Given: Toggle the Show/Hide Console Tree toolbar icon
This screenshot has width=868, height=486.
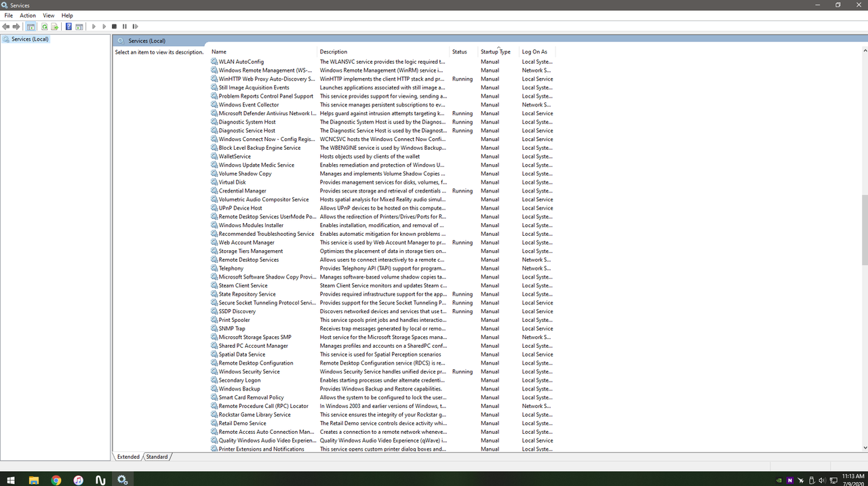Looking at the screenshot, I should [x=31, y=26].
